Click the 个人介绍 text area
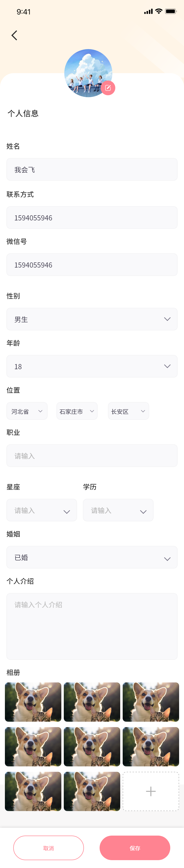The image size is (184, 868). [x=92, y=626]
